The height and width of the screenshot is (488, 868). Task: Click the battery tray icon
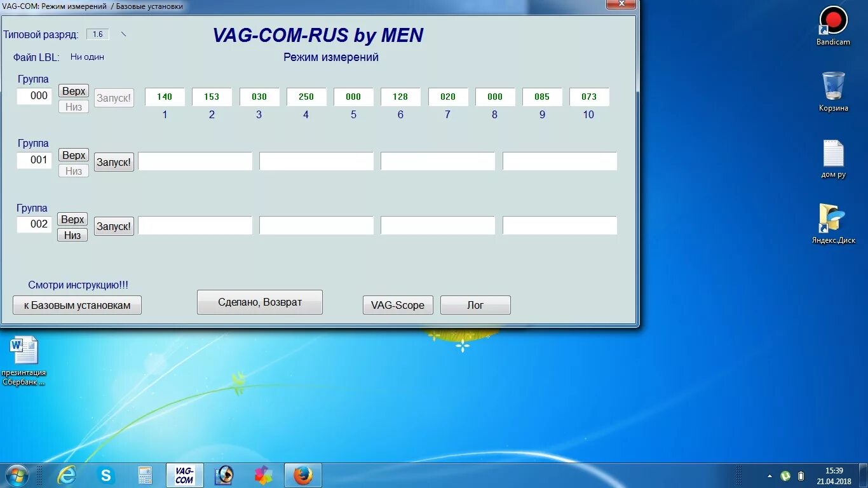(801, 476)
